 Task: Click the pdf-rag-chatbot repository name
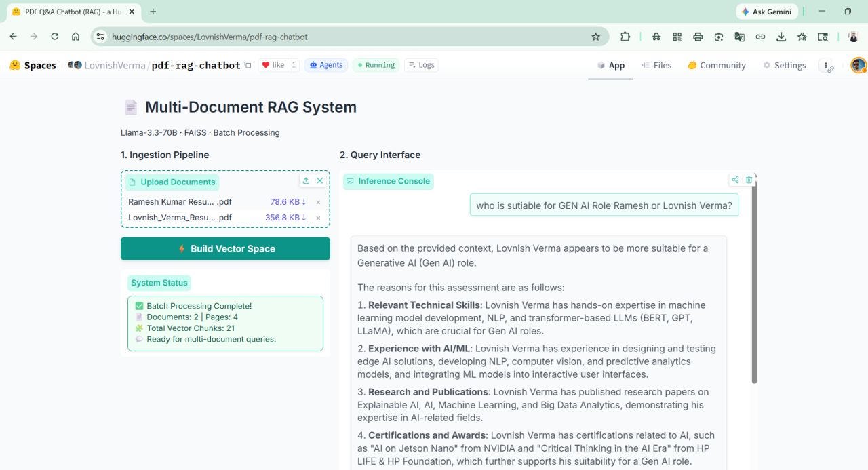point(196,65)
